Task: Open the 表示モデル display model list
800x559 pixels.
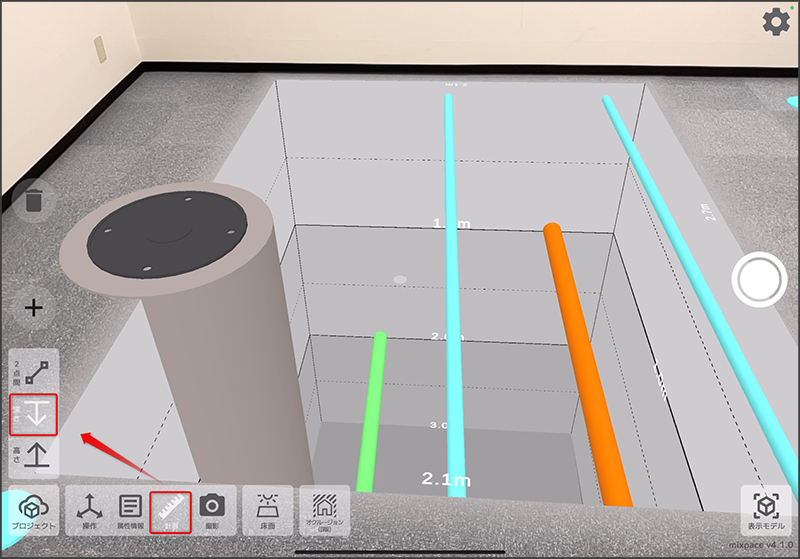Action: (x=765, y=510)
